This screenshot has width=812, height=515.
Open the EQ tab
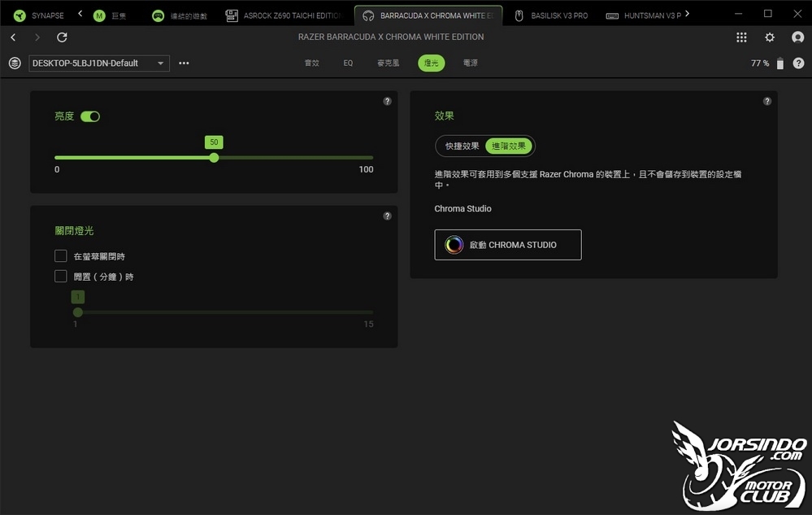click(x=348, y=63)
